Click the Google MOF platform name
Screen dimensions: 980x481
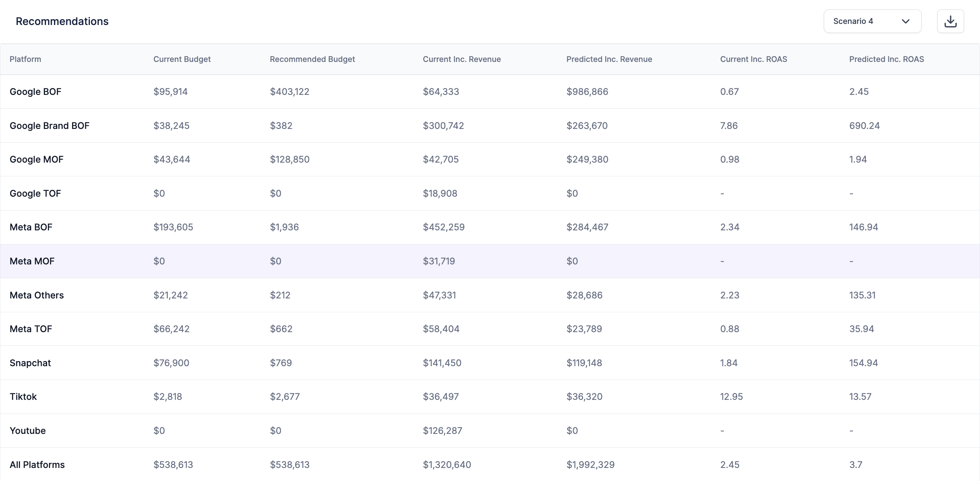[37, 159]
